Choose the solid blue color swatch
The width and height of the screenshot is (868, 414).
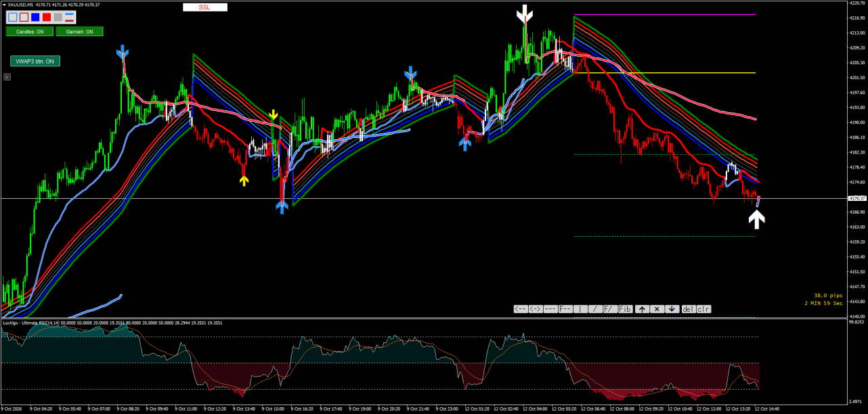tap(35, 17)
